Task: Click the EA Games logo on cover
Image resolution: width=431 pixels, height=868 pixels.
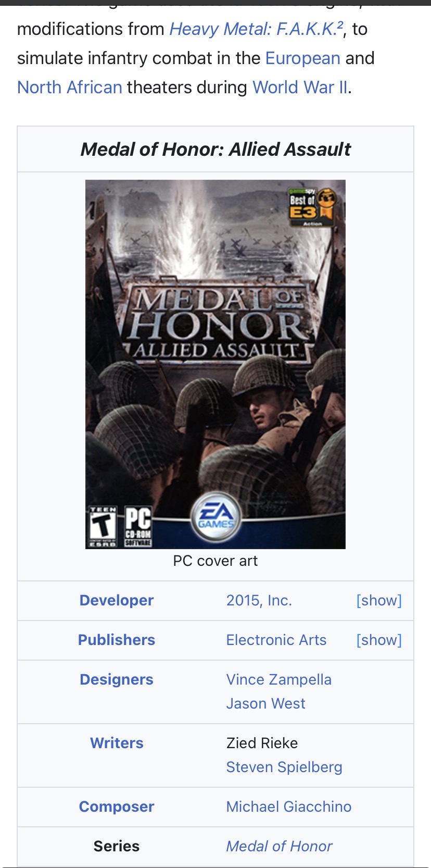Action: click(216, 517)
